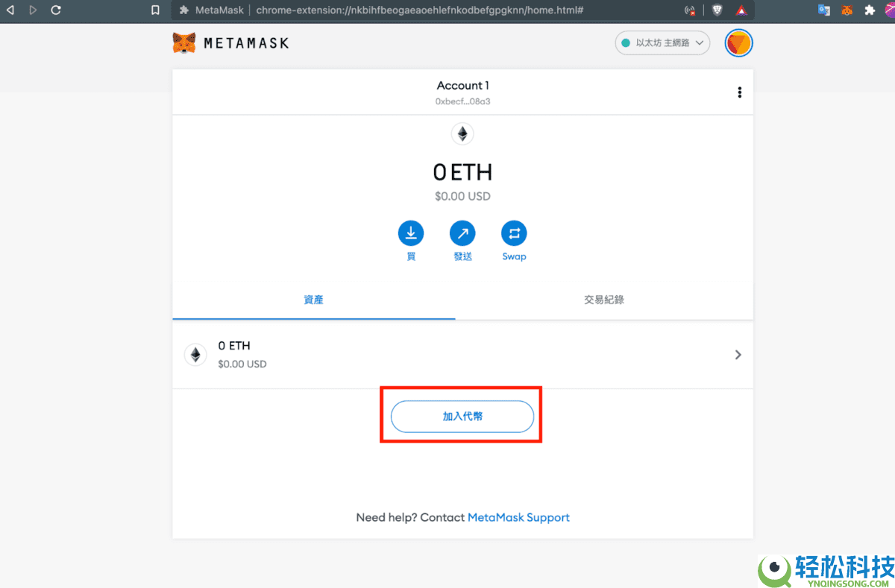Screen dimensions: 895x588
Task: Click the Google Translate toolbar icon
Action: (823, 10)
